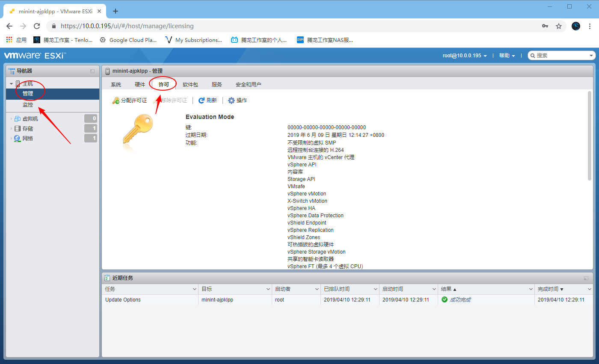This screenshot has width=599, height=364.
Task: Switch to the 硬件 tab
Action: pos(140,84)
